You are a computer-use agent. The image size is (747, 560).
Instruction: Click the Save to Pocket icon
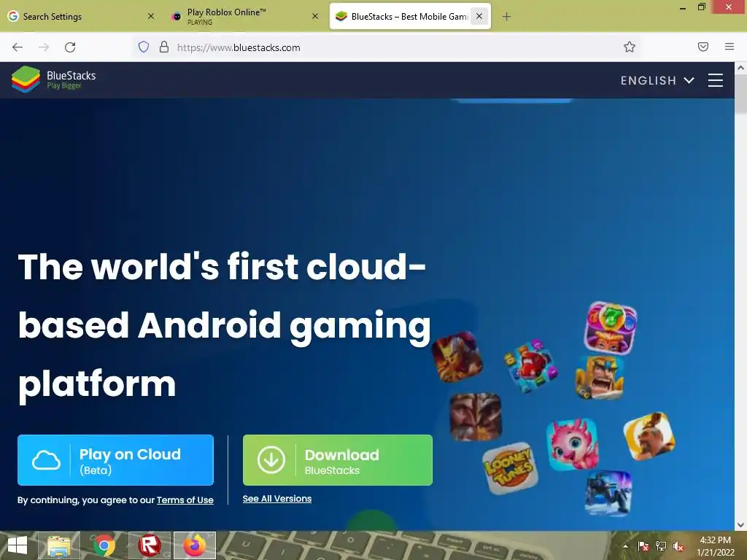click(703, 47)
